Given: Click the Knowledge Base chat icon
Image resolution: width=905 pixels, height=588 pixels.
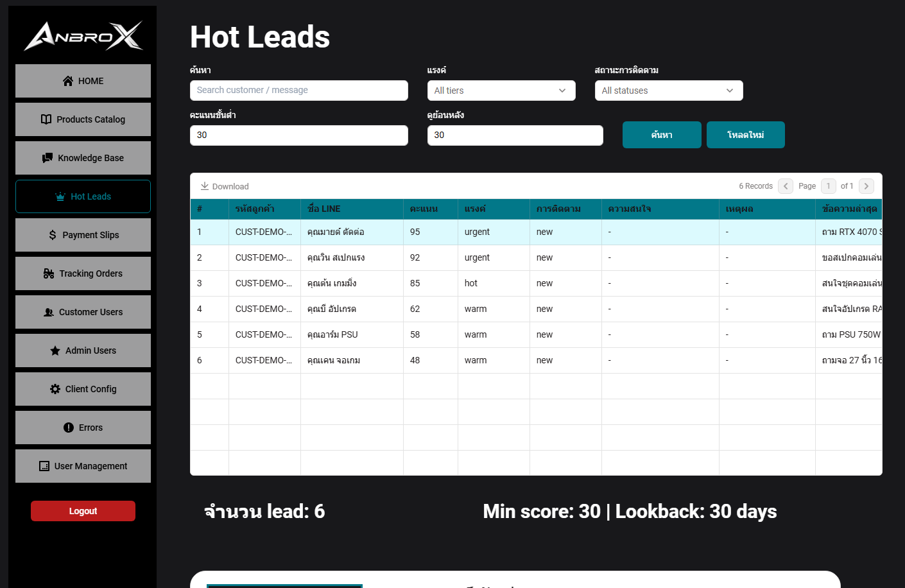Looking at the screenshot, I should tap(47, 158).
